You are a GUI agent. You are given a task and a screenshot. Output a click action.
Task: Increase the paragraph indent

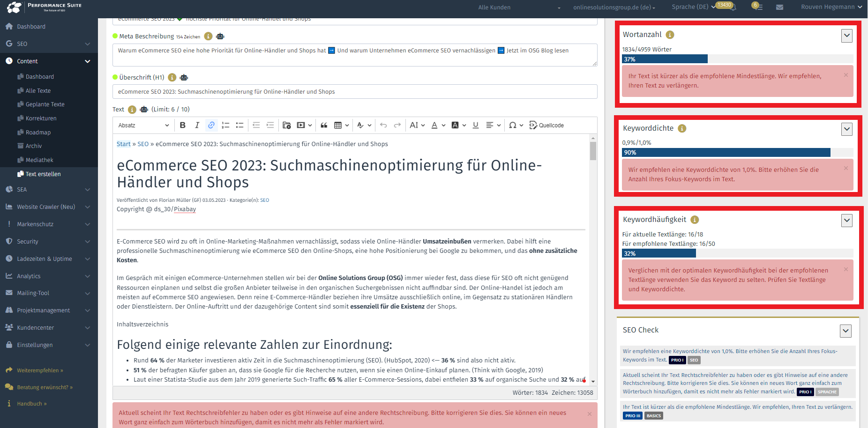click(270, 125)
